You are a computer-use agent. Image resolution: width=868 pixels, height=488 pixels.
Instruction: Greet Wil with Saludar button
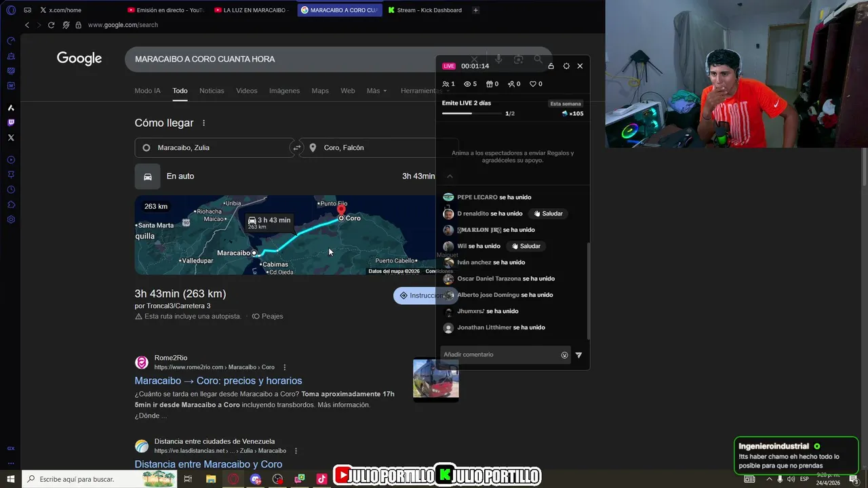click(x=526, y=246)
